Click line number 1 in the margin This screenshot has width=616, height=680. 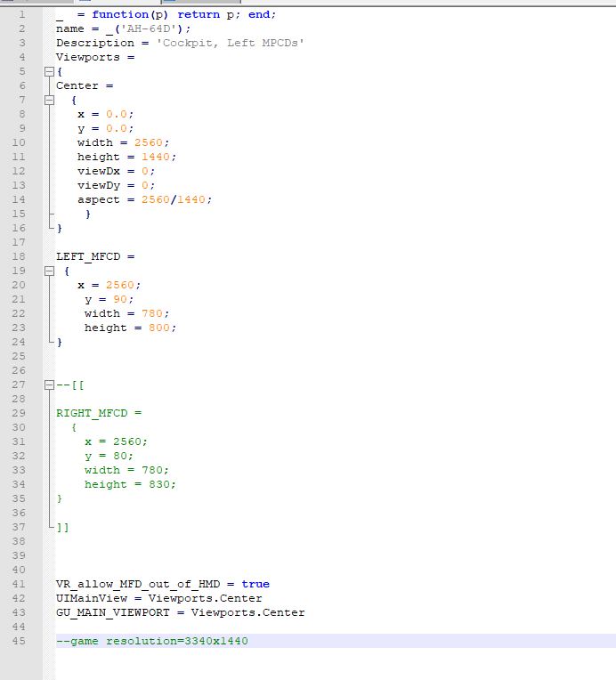point(22,14)
